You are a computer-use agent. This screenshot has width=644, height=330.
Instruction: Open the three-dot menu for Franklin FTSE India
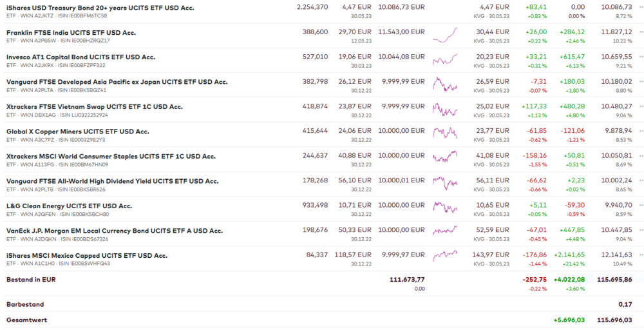[641, 32]
